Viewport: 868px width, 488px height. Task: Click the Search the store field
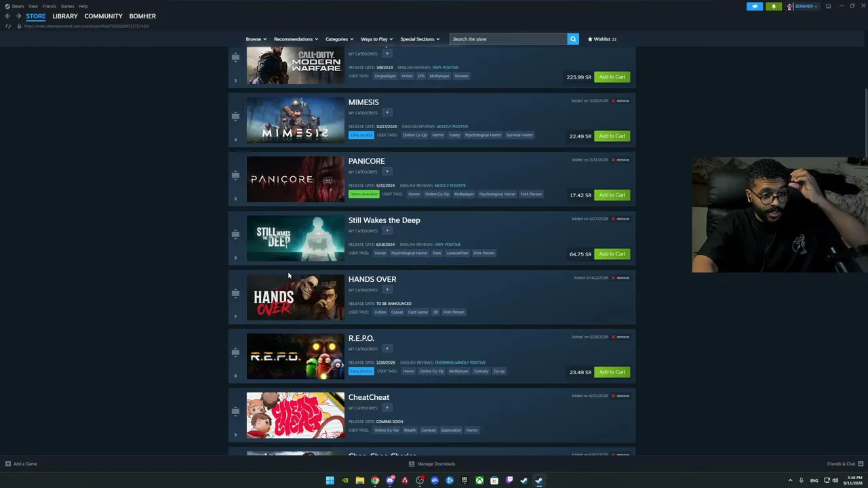[509, 39]
